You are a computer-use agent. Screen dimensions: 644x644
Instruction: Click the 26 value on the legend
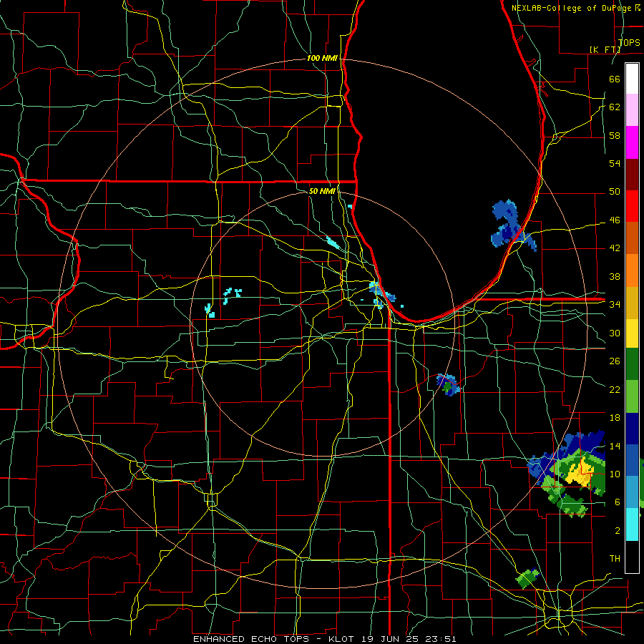[x=615, y=361]
